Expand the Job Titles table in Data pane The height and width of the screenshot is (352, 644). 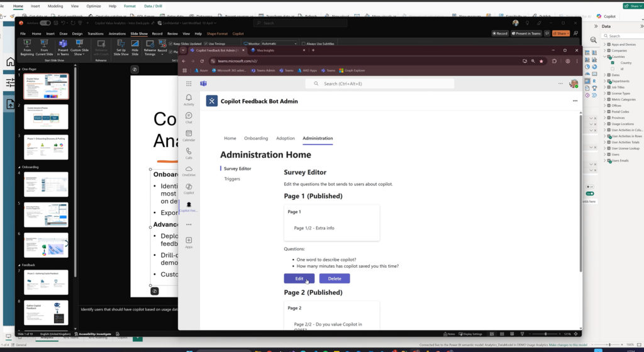pos(604,87)
